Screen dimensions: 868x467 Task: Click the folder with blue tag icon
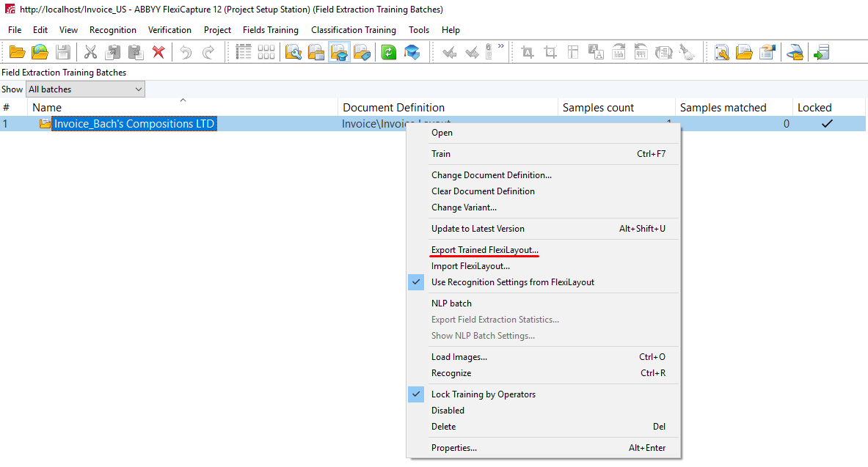point(362,53)
